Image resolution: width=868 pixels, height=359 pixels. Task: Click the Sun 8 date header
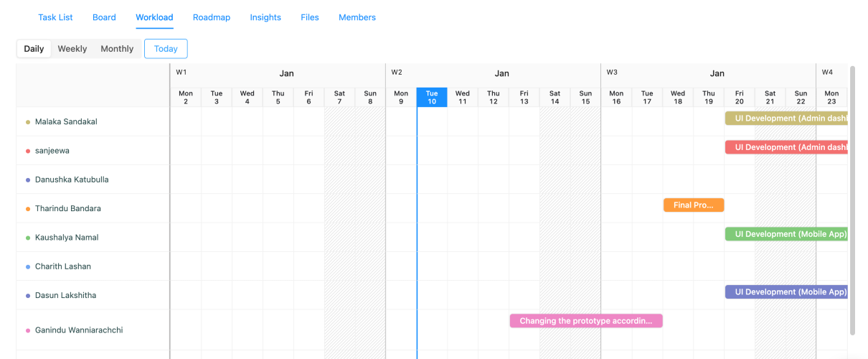[370, 98]
